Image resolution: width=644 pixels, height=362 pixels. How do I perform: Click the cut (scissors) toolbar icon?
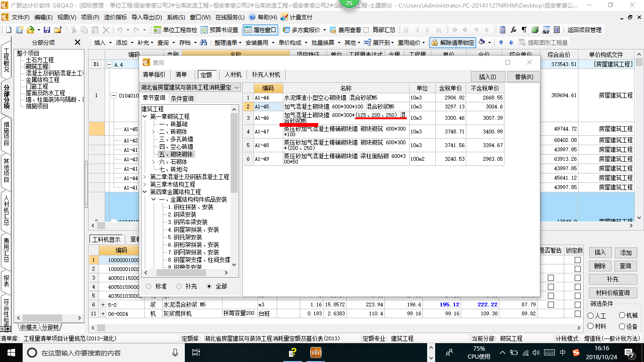(74, 30)
